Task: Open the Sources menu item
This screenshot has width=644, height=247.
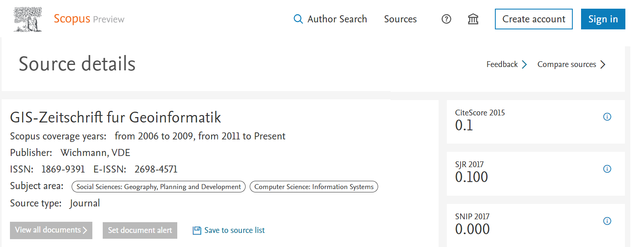Action: click(400, 19)
